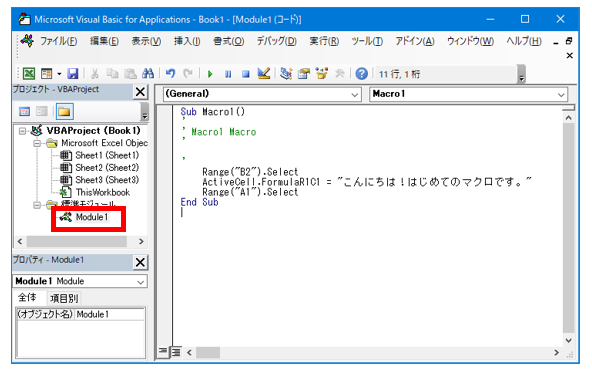Open Microsoft Excel view from toolbar

[29, 73]
